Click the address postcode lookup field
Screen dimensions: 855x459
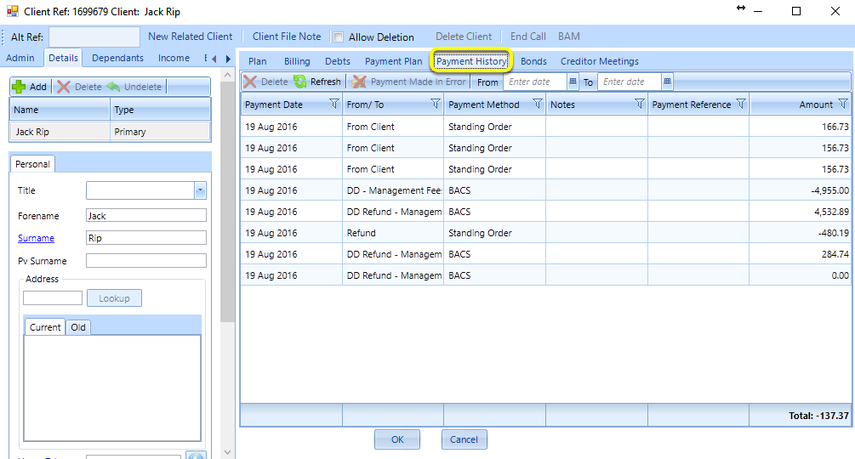point(53,298)
